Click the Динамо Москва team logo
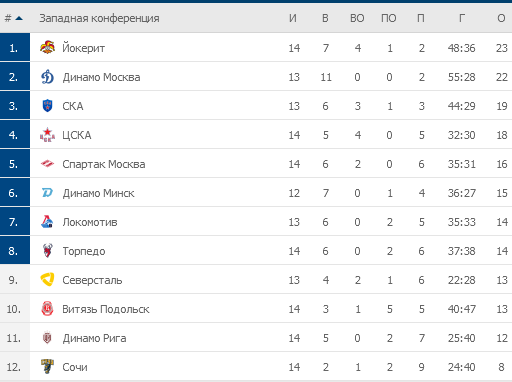 point(47,77)
